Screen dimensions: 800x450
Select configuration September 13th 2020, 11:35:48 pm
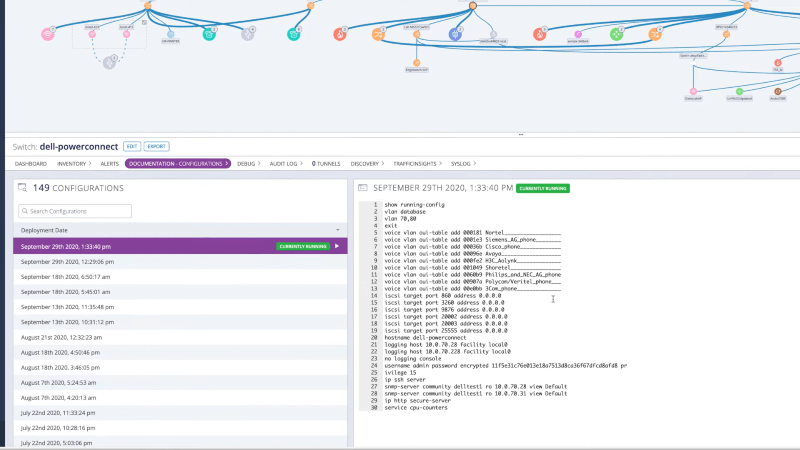point(180,307)
